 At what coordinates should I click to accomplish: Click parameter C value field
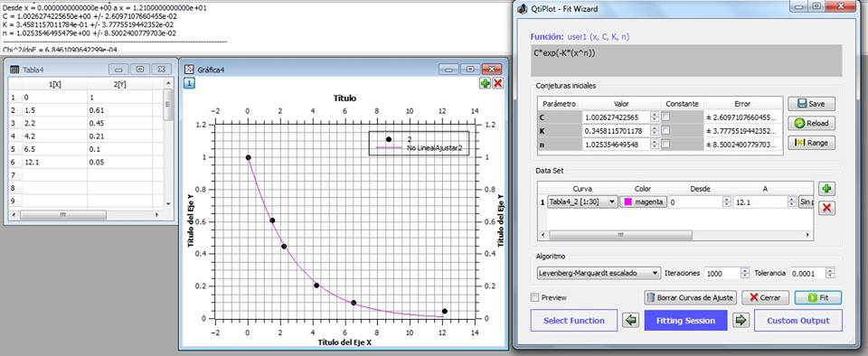pyautogui.click(x=617, y=117)
